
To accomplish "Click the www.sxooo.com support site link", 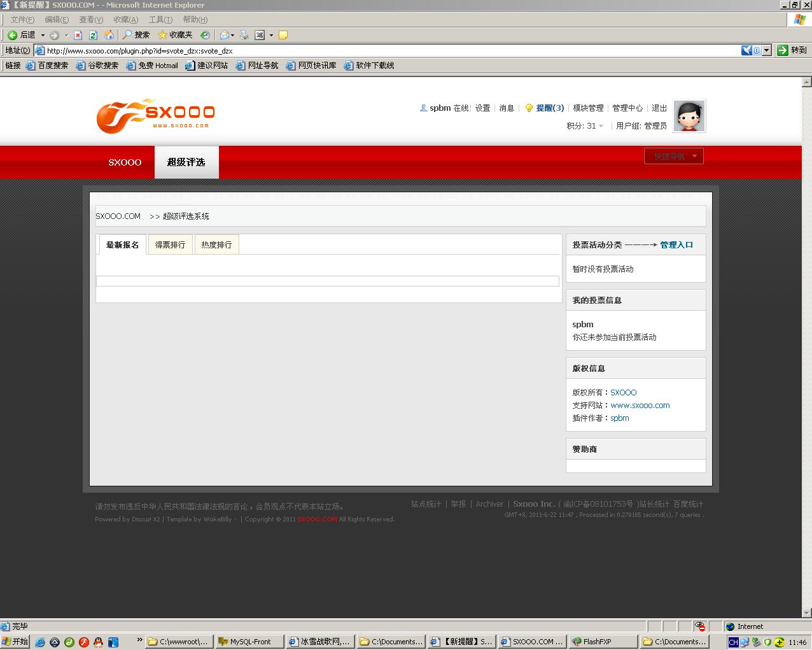I will pyautogui.click(x=640, y=405).
